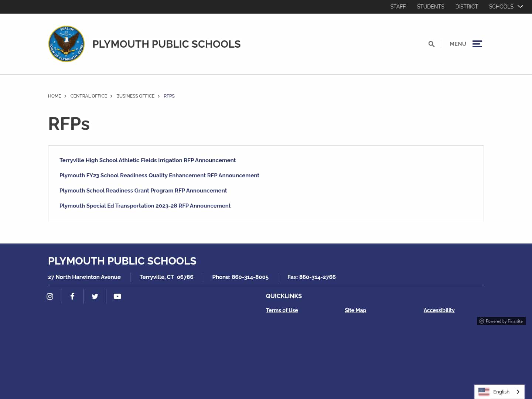Open the Facebook social icon

tap(72, 296)
